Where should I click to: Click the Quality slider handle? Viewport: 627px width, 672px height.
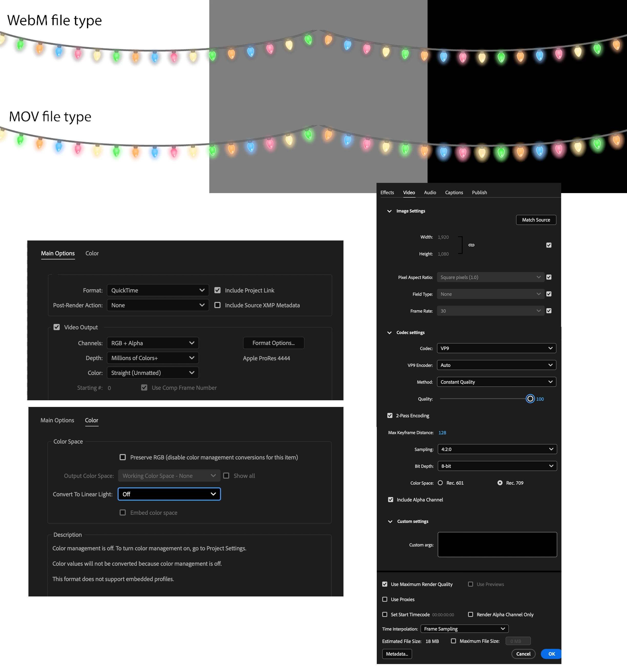[530, 399]
